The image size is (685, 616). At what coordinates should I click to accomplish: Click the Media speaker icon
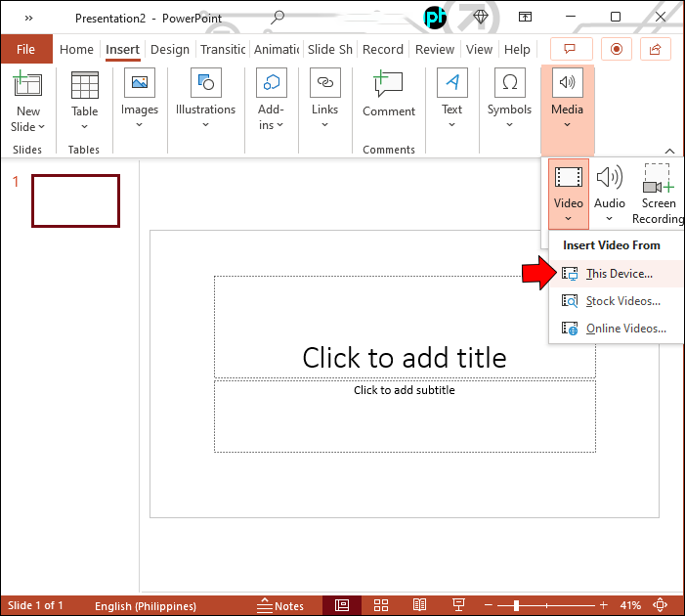(568, 82)
